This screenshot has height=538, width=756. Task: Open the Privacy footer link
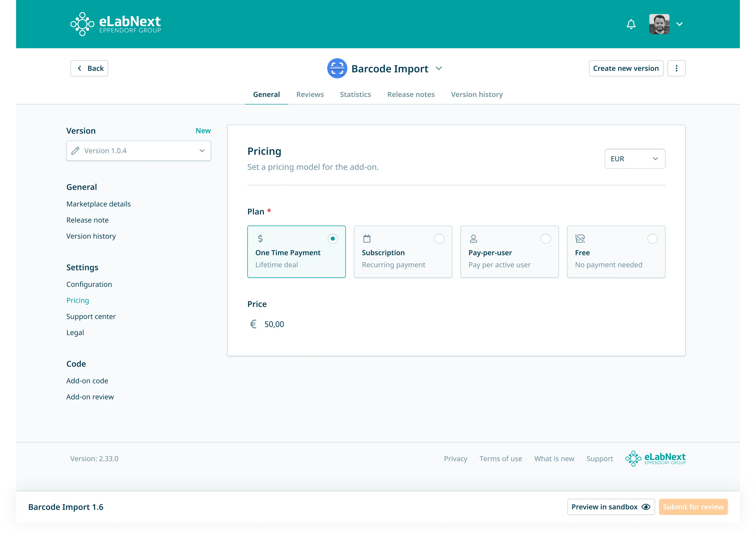click(x=455, y=458)
